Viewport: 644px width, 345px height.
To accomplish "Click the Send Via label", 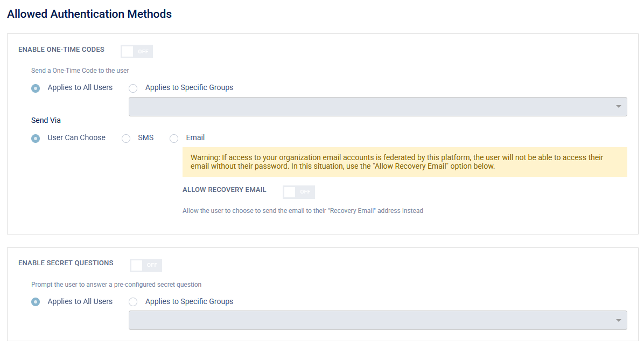I will [46, 120].
